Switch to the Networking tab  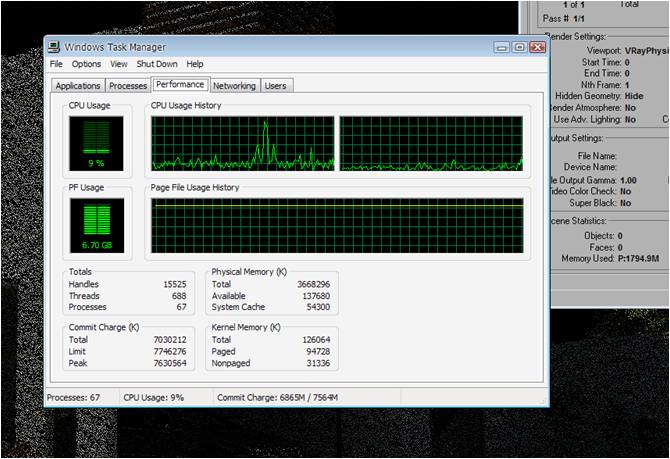[x=234, y=86]
